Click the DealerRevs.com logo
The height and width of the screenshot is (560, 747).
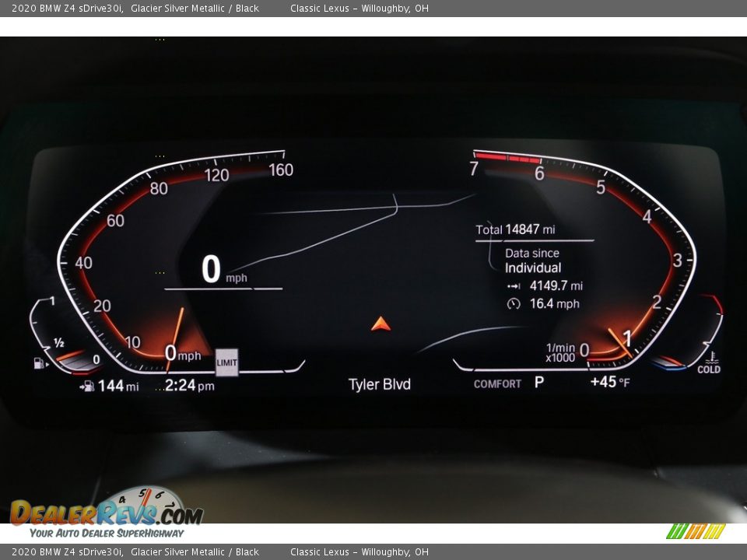coord(107,513)
